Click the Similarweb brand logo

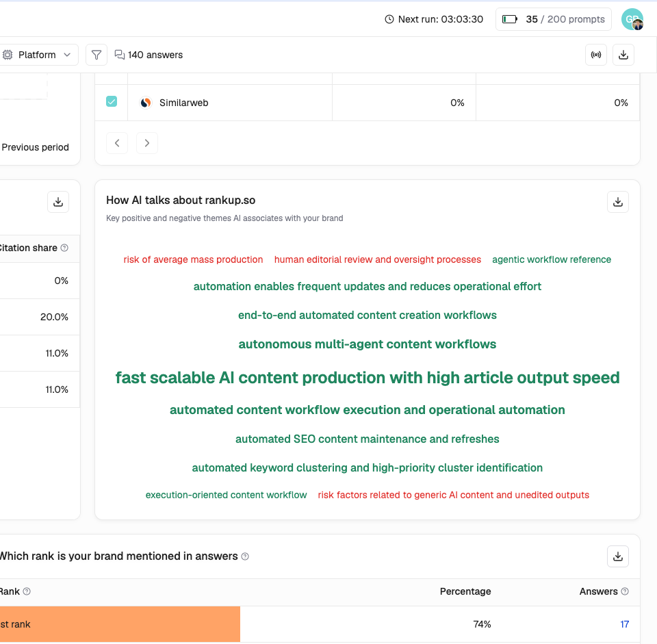click(145, 103)
